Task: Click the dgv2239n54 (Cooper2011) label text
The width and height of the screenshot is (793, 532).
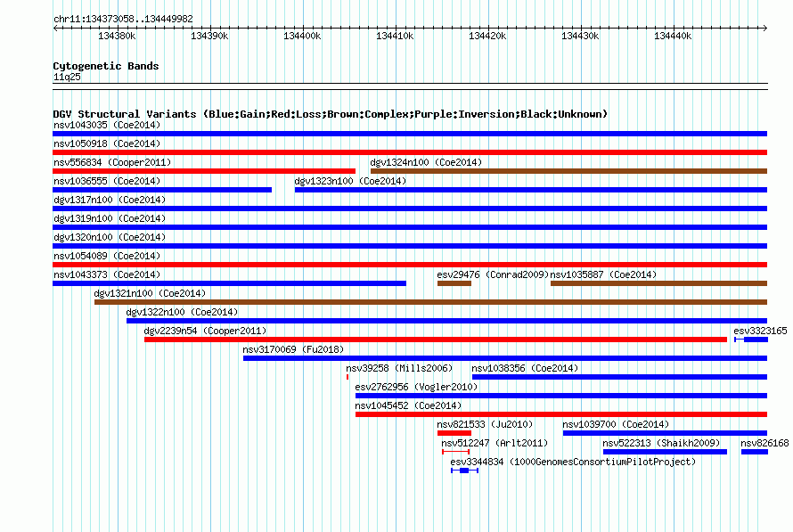Action: point(205,331)
